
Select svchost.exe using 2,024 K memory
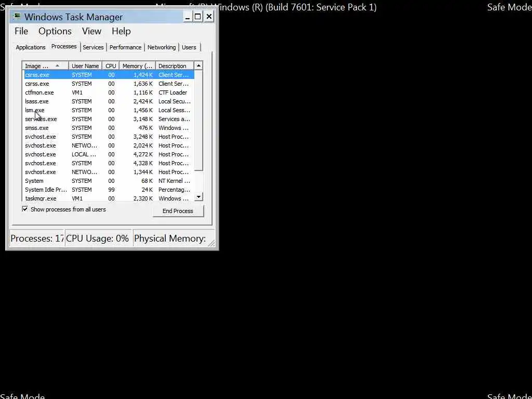tap(109, 145)
